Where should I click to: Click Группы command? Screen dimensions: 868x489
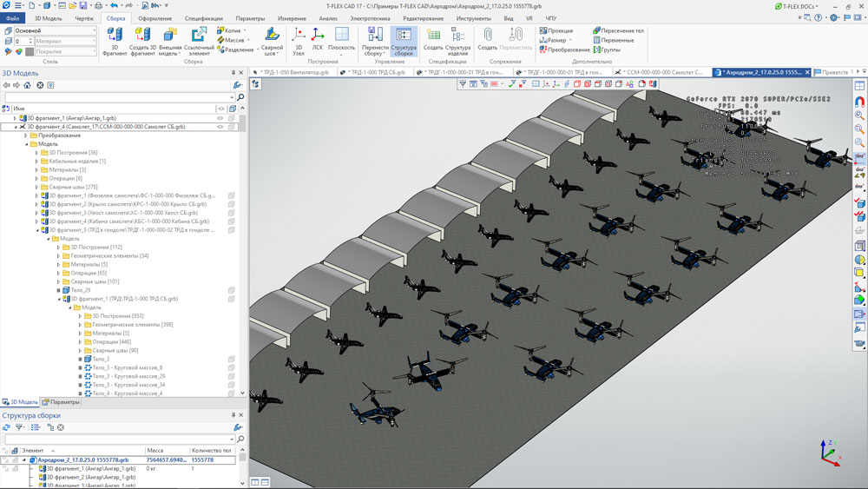click(607, 50)
